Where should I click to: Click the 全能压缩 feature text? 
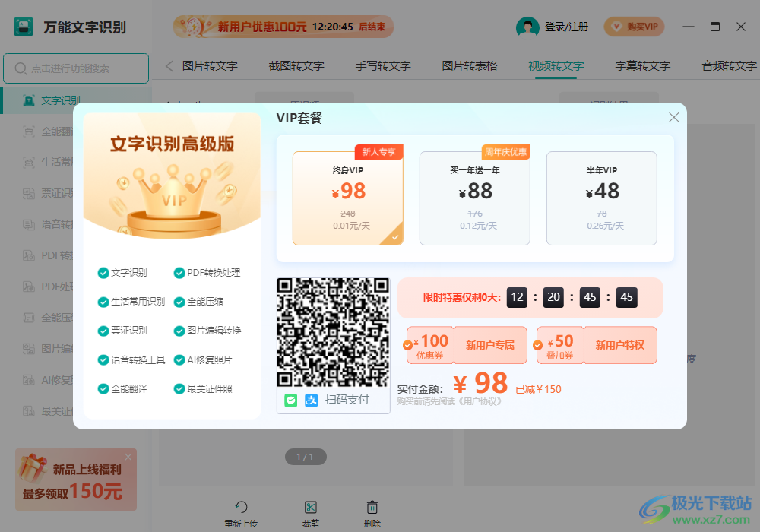pyautogui.click(x=205, y=302)
